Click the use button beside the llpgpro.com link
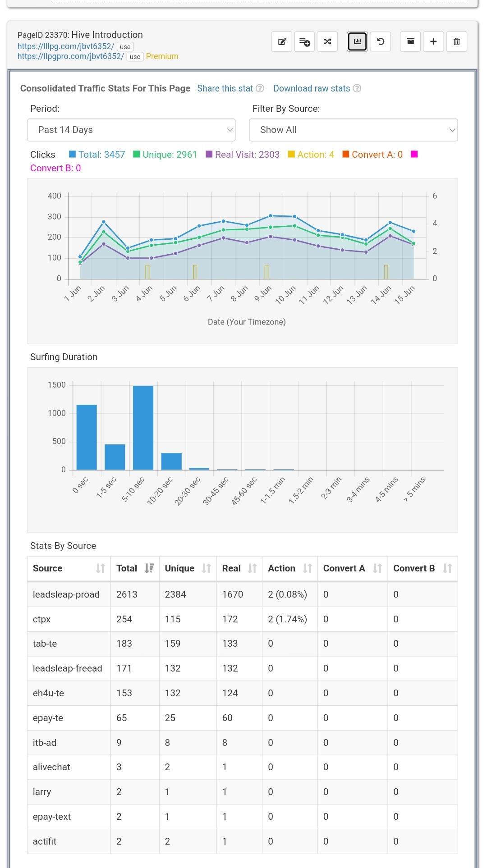This screenshot has height=868, width=487. click(135, 57)
